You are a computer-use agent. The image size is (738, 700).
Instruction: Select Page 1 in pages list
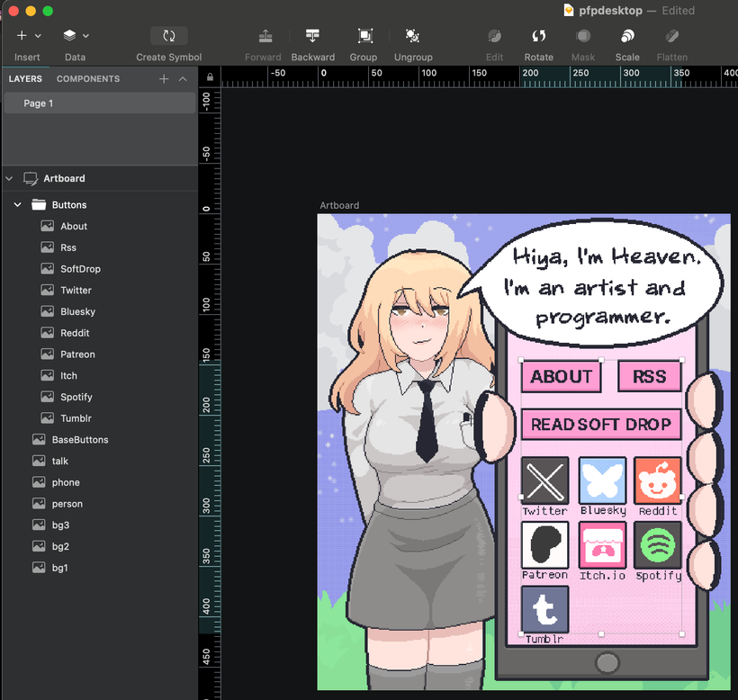tap(99, 103)
